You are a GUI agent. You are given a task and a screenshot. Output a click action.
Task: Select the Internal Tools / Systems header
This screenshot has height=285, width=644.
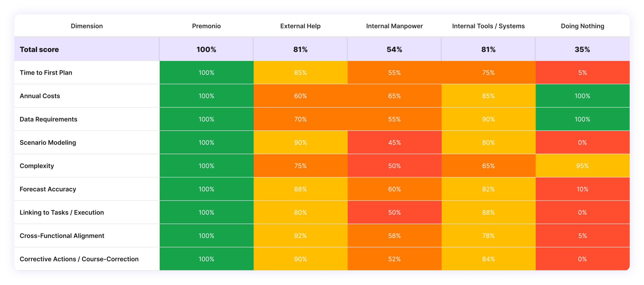[x=488, y=26]
